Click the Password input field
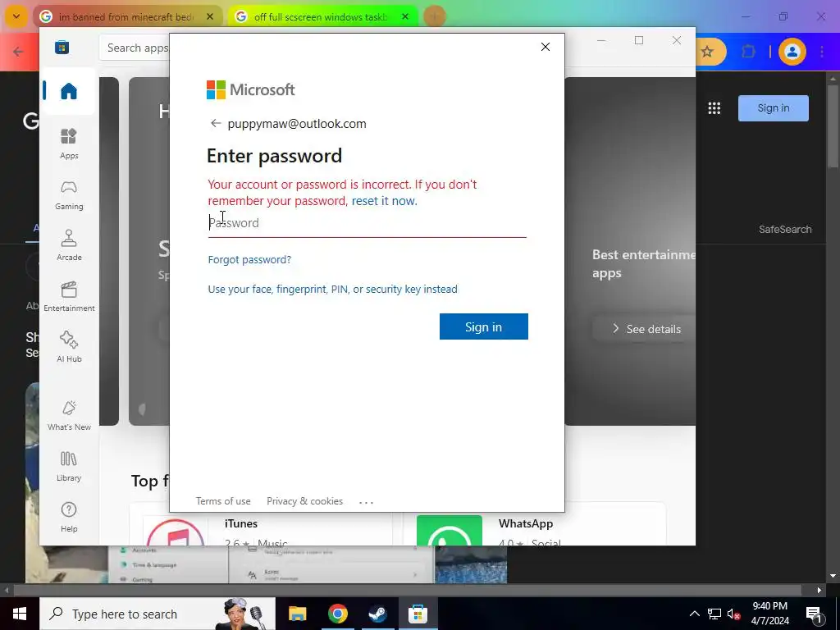The height and width of the screenshot is (630, 840). click(367, 223)
